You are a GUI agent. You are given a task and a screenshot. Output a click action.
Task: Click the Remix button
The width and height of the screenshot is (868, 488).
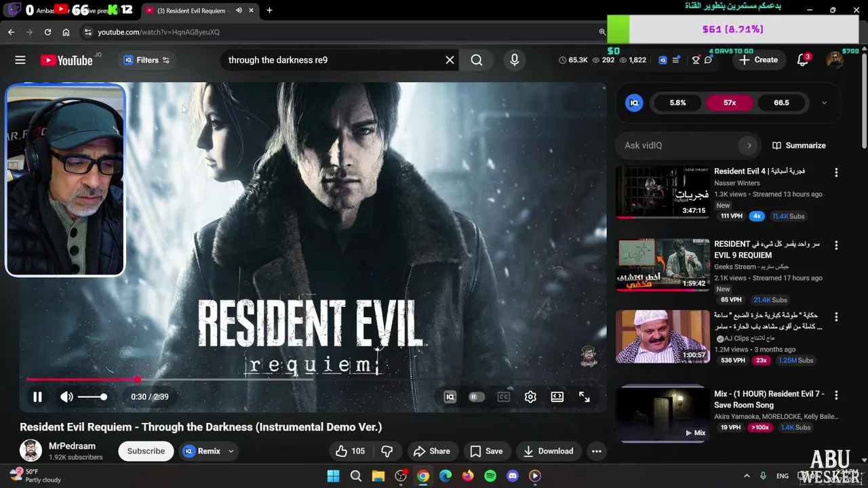202,451
